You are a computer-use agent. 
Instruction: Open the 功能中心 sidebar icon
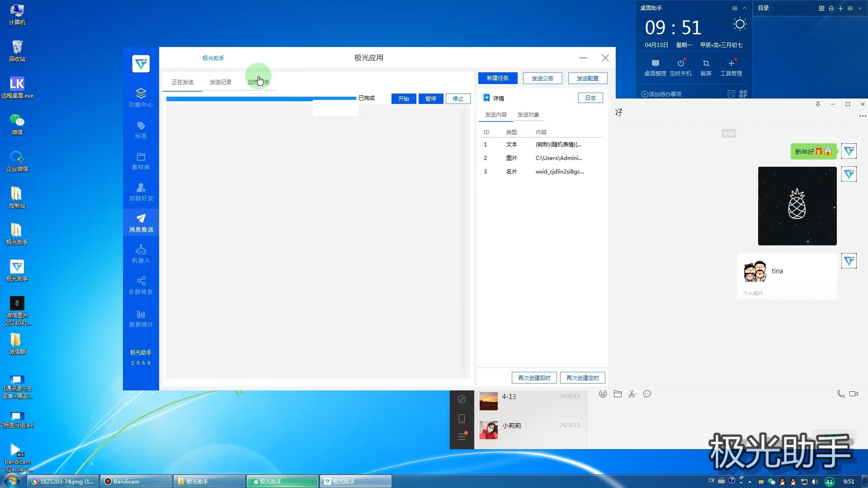pos(141,98)
